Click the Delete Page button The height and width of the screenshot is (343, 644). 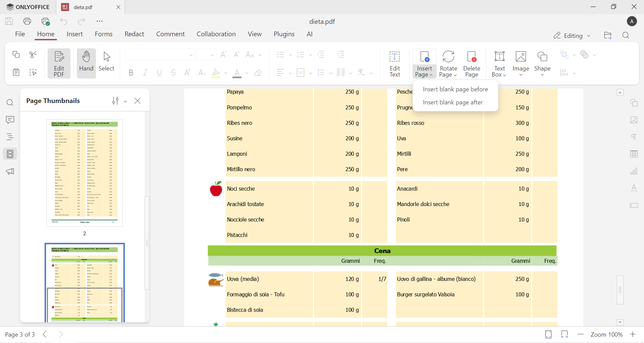(x=472, y=63)
